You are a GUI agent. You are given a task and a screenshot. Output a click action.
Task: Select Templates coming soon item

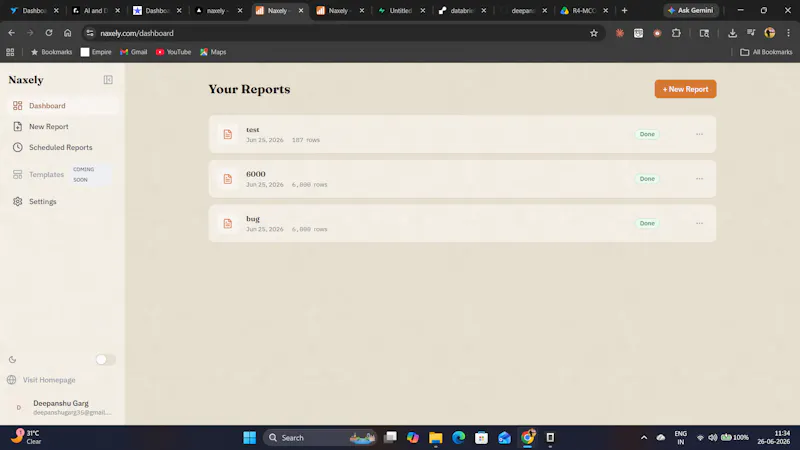pyautogui.click(x=63, y=174)
